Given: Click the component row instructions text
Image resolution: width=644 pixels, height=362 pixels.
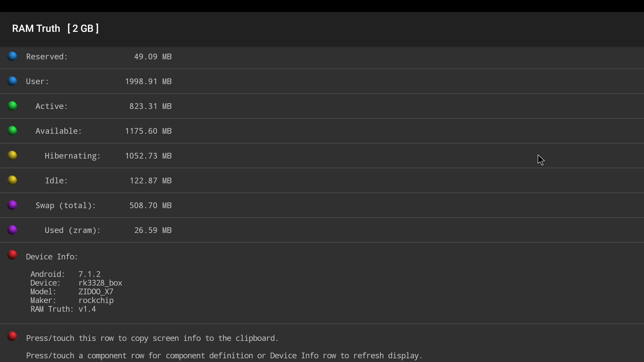Looking at the screenshot, I should (224, 356).
